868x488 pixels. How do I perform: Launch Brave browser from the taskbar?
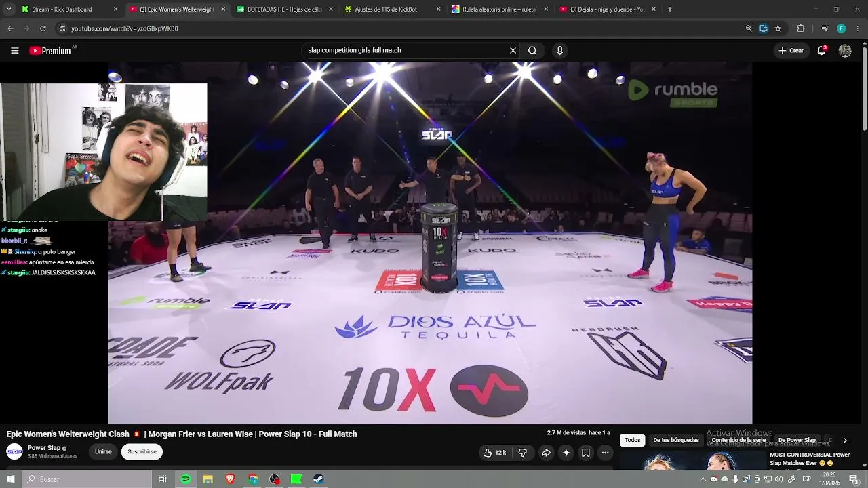(231, 479)
